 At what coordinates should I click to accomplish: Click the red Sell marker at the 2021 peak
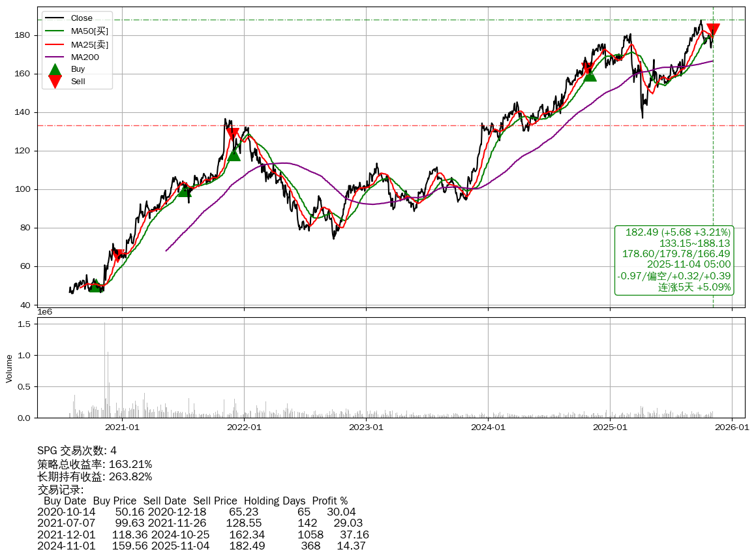[x=232, y=135]
